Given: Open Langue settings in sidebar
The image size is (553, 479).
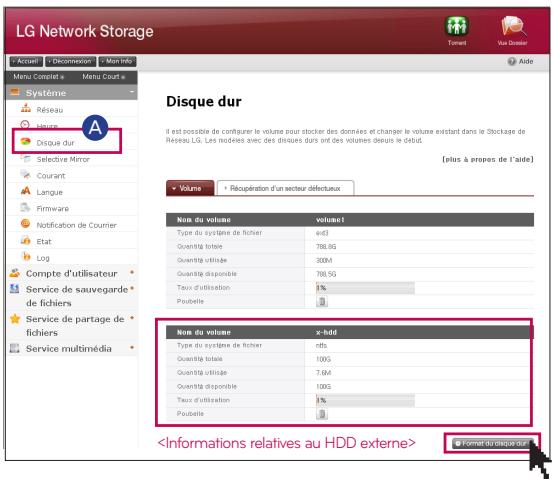Looking at the screenshot, I should [50, 192].
